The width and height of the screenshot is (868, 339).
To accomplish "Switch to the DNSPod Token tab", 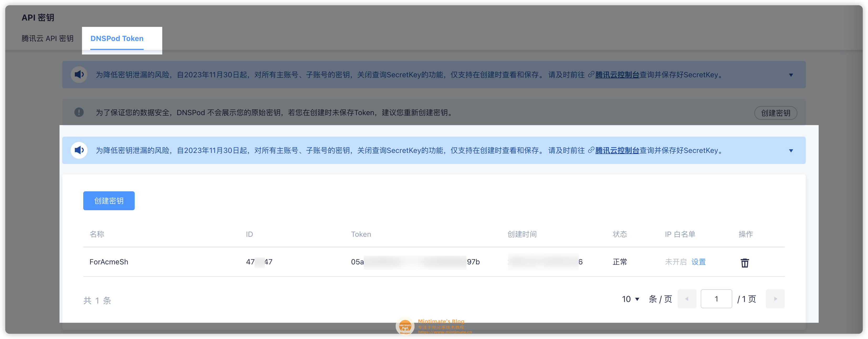I will tap(117, 38).
